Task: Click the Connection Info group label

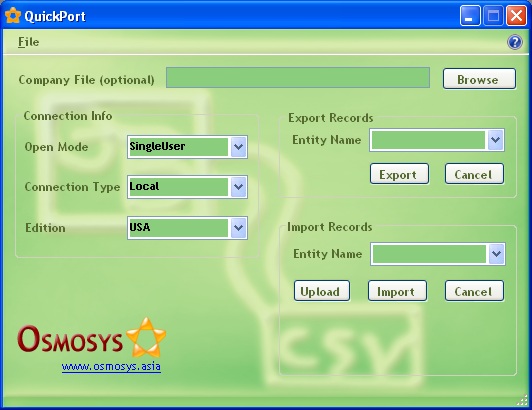Action: 68,116
